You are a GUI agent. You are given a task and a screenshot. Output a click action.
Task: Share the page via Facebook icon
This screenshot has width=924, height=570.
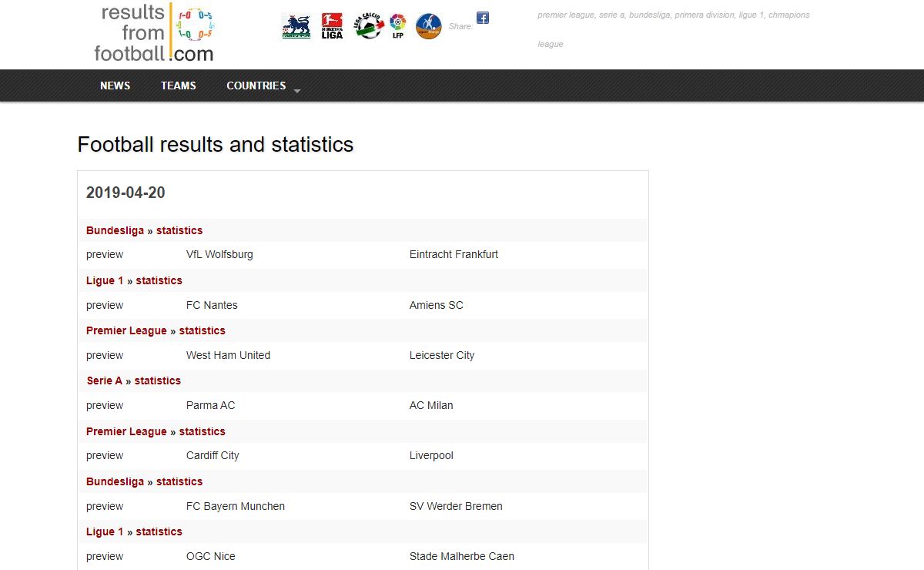(x=483, y=18)
